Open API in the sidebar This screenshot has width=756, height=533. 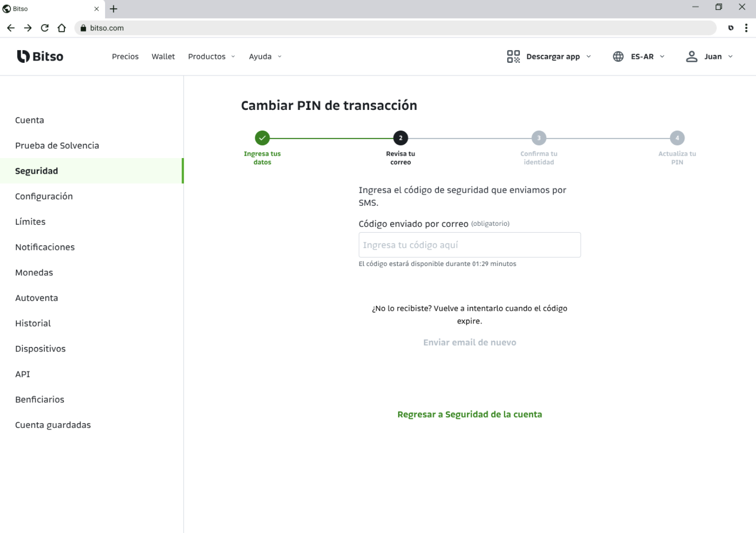click(x=92, y=374)
